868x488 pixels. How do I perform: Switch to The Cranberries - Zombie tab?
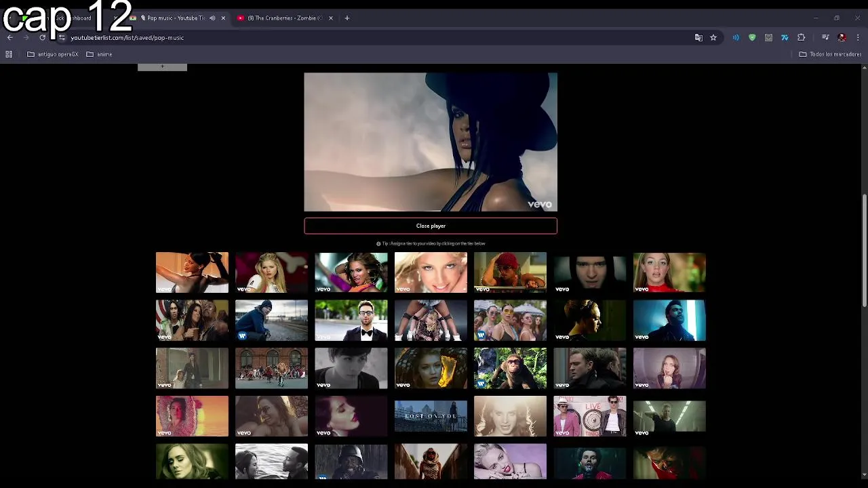pyautogui.click(x=285, y=18)
